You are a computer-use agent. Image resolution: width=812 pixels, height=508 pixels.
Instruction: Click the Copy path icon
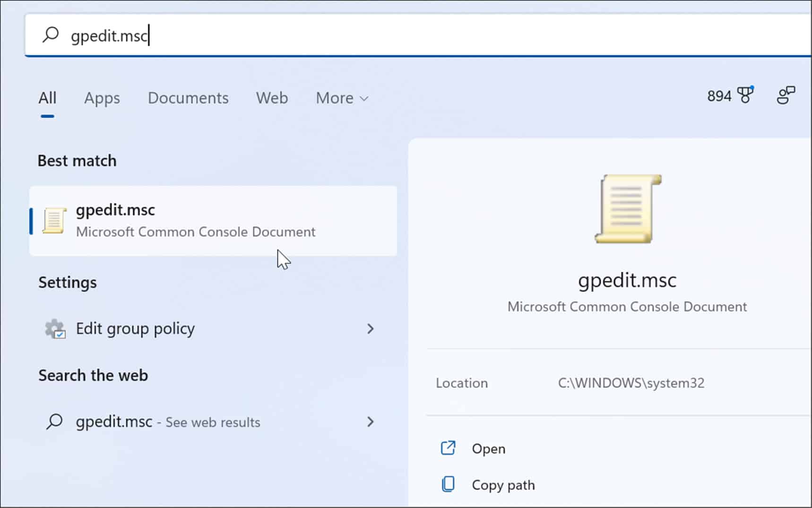447,484
